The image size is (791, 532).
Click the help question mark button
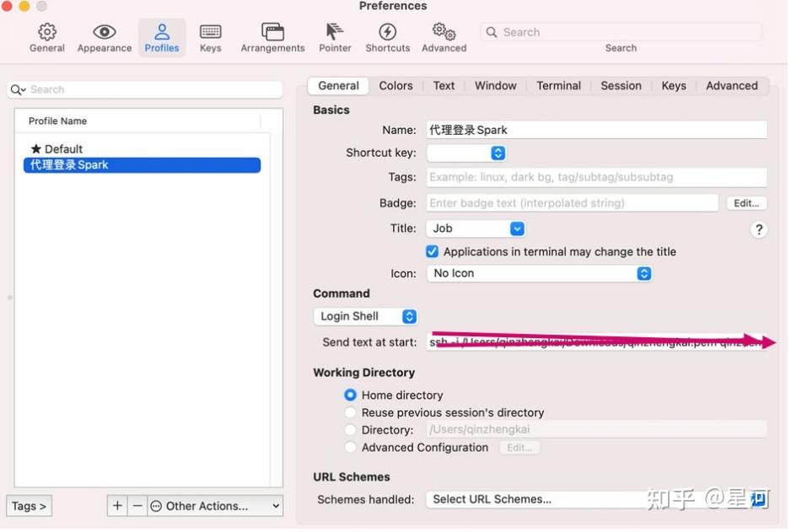point(758,229)
